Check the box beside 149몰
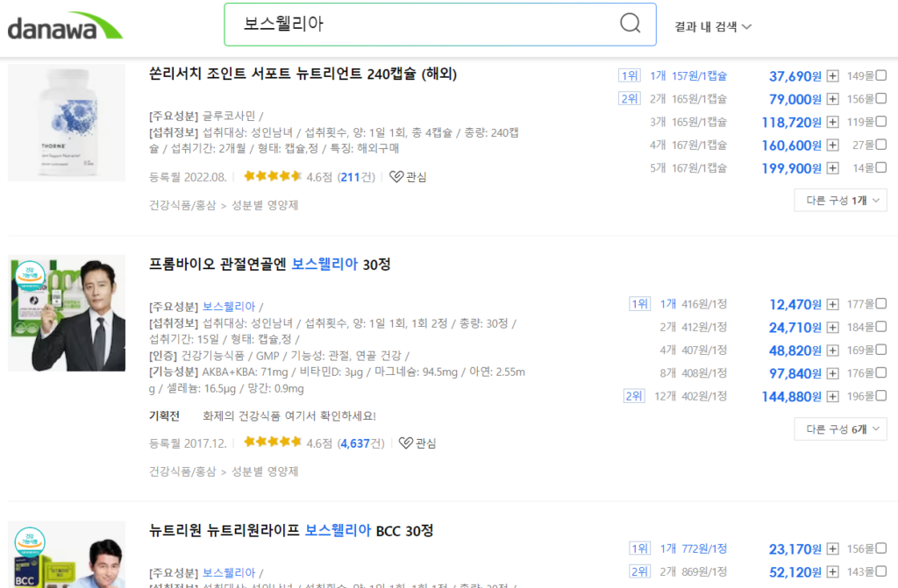898x588 pixels. 881,75
